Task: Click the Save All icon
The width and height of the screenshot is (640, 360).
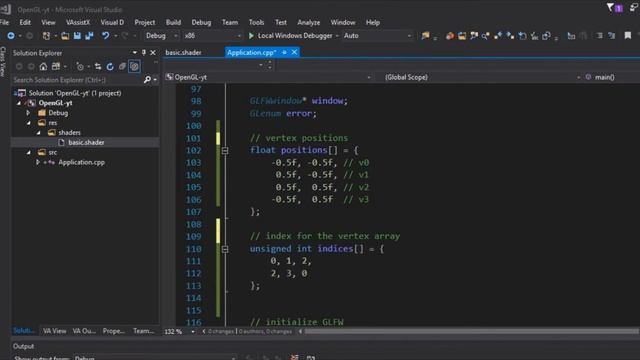Action: tap(89, 36)
